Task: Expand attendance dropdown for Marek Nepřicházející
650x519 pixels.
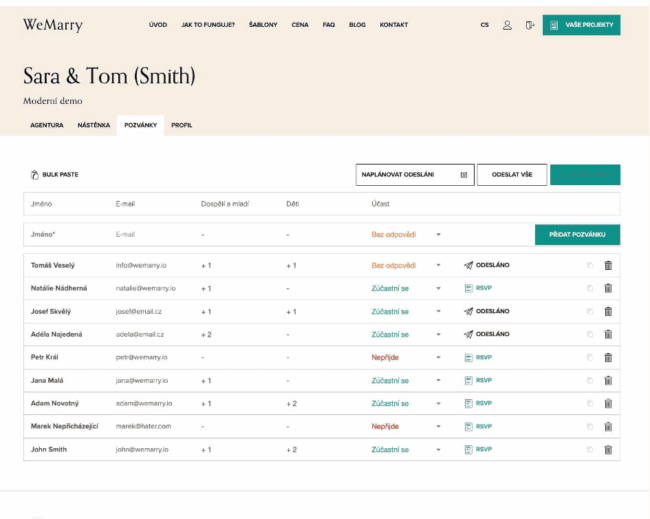Action: point(438,426)
